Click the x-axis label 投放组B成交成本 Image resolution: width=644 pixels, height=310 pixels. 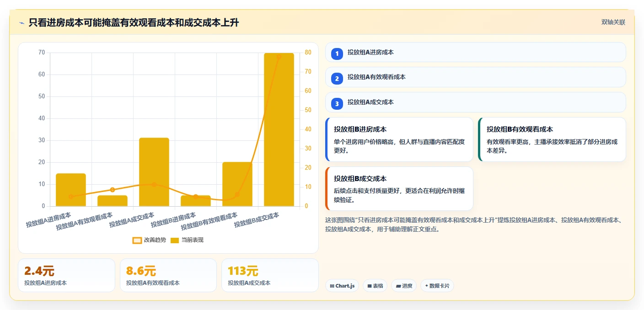tap(257, 220)
